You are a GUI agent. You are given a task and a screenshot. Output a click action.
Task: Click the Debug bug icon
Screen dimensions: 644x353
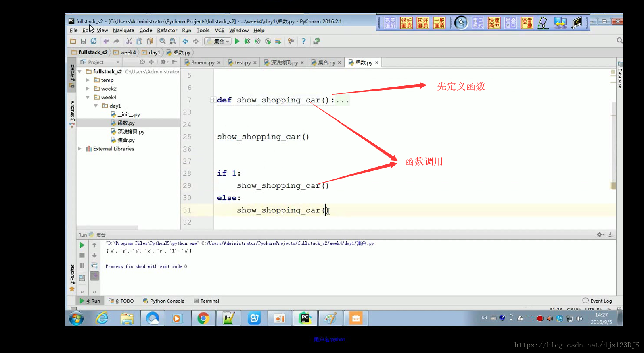(247, 41)
